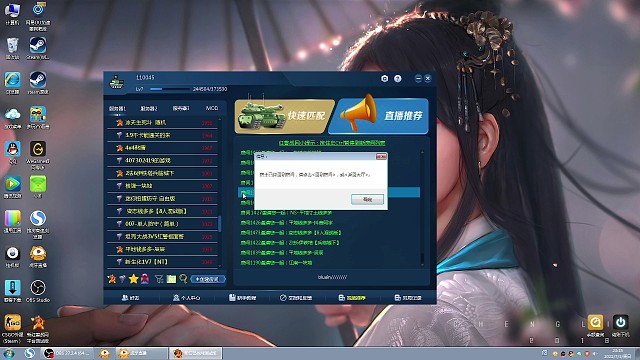Open the floppy-disk tutorial item in bottom bar
Screen dimensions: 640x360
[x=242, y=298]
